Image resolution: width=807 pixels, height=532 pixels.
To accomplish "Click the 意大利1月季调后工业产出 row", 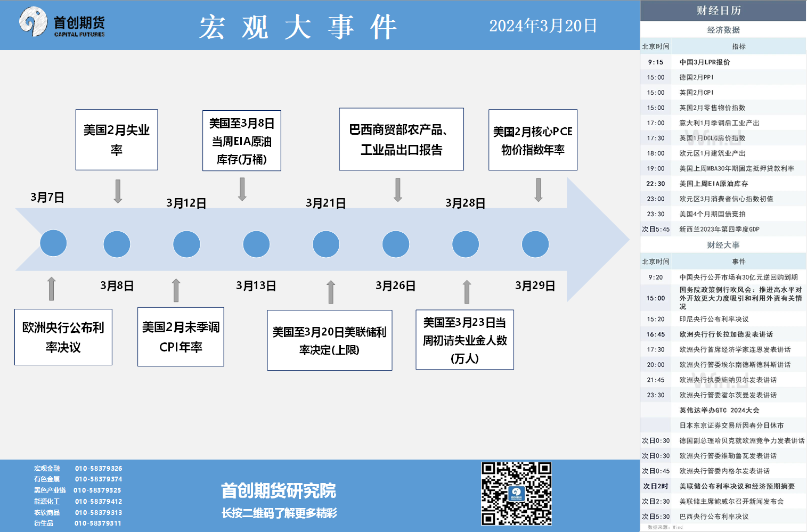I will point(723,123).
